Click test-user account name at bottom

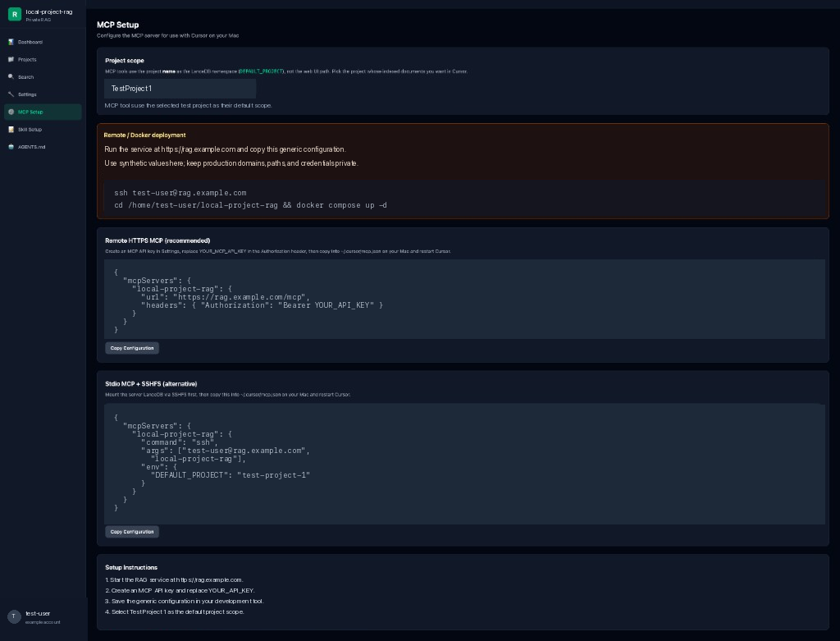[x=38, y=613]
